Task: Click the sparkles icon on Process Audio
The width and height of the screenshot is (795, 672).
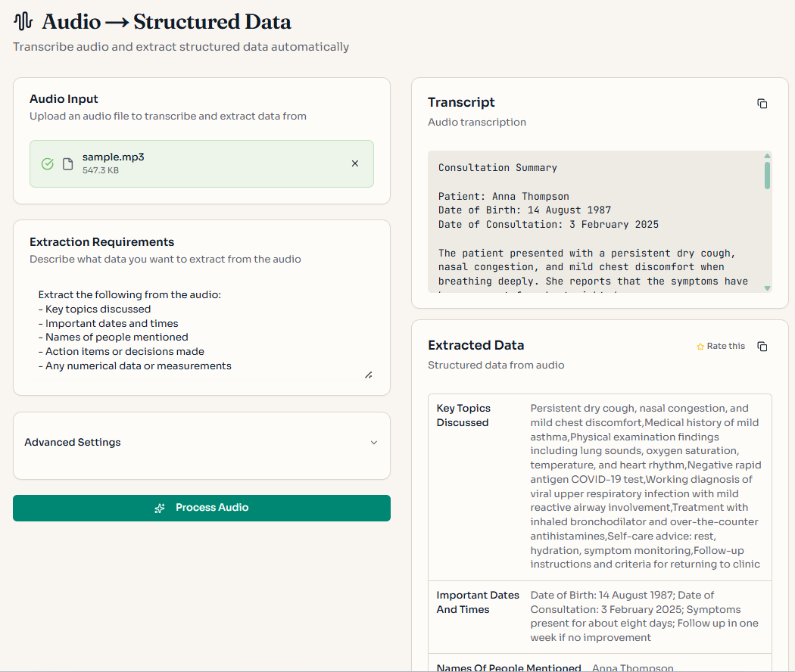Action: click(159, 508)
